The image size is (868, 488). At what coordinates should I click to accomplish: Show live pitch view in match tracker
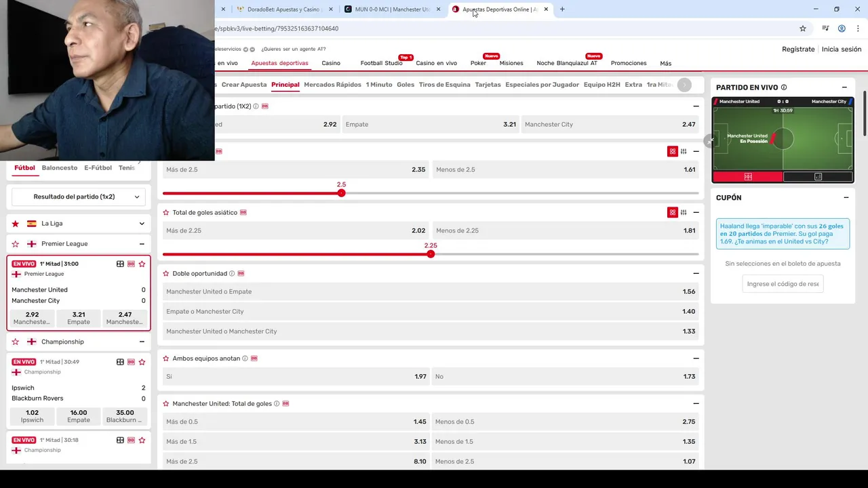click(748, 176)
